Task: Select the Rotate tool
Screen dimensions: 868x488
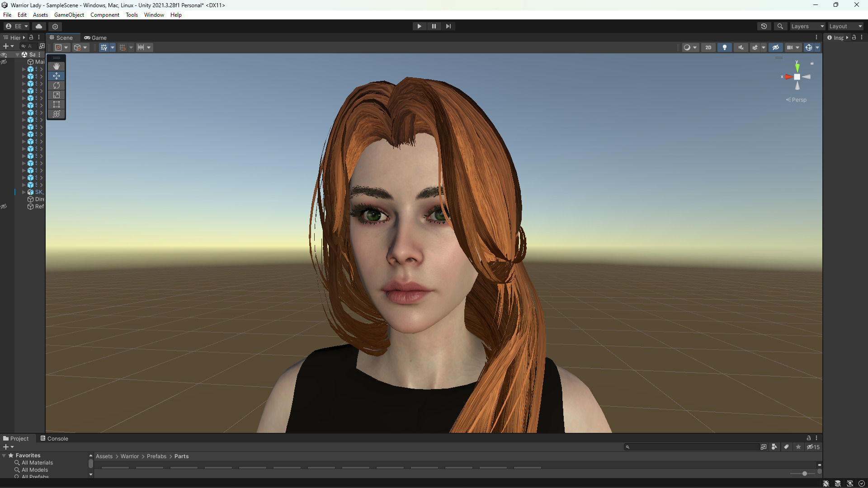Action: [x=57, y=85]
